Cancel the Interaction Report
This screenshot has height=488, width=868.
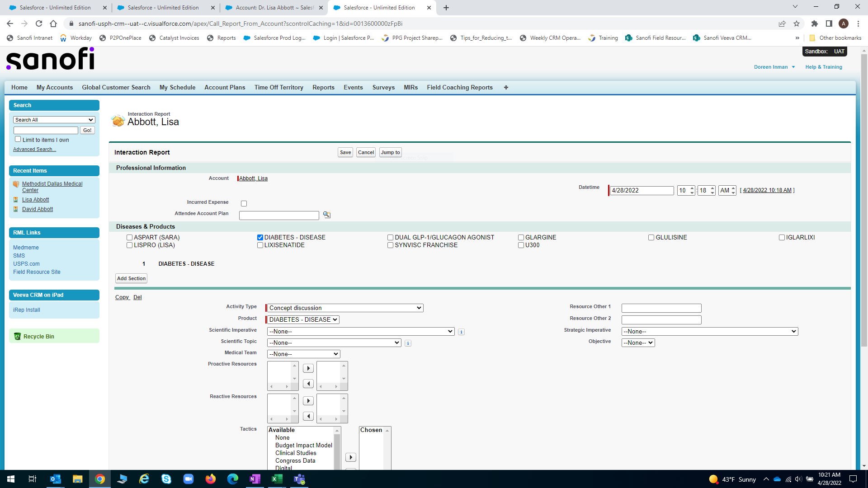click(x=366, y=153)
